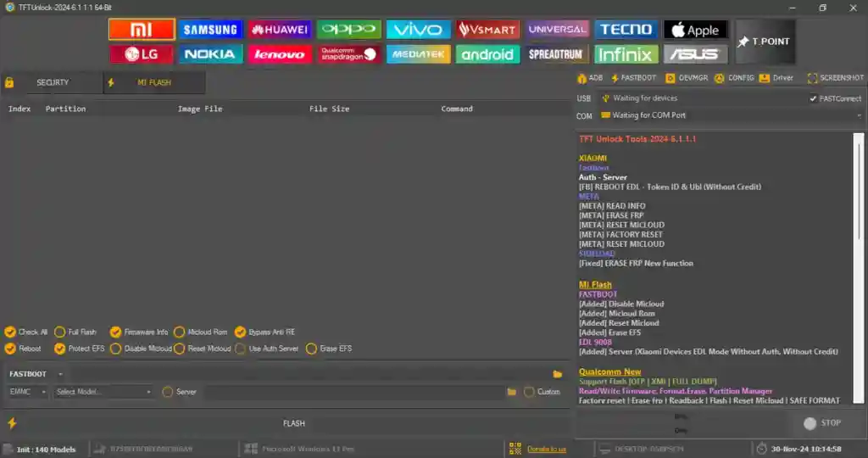Image resolution: width=868 pixels, height=458 pixels.
Task: Switch to the MI FLASH tab
Action: (154, 82)
